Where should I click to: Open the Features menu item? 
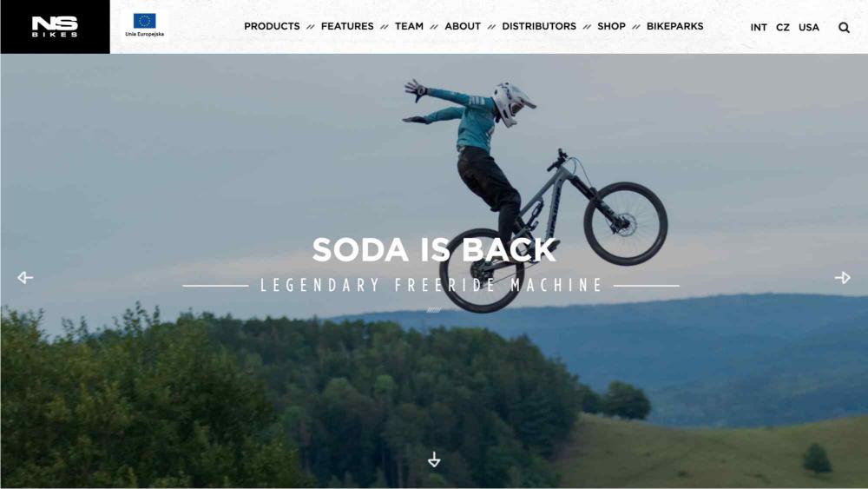tap(347, 26)
